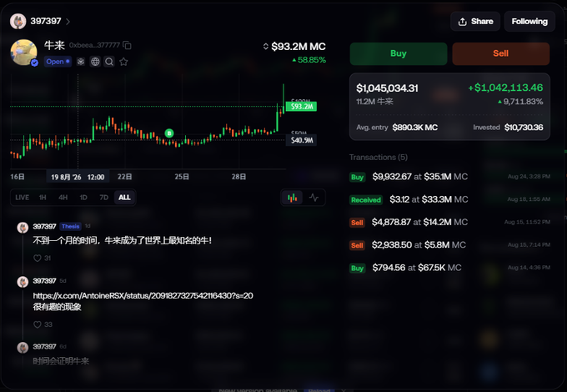This screenshot has height=392, width=567.
Task: Click the Avg. entry $890.3K MC value
Action: coord(414,128)
